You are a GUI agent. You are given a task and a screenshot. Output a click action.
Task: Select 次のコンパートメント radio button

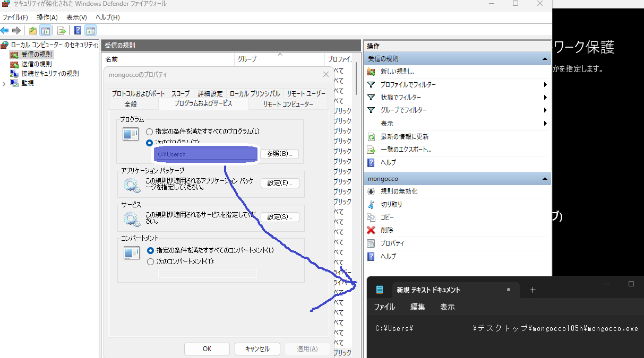click(150, 261)
